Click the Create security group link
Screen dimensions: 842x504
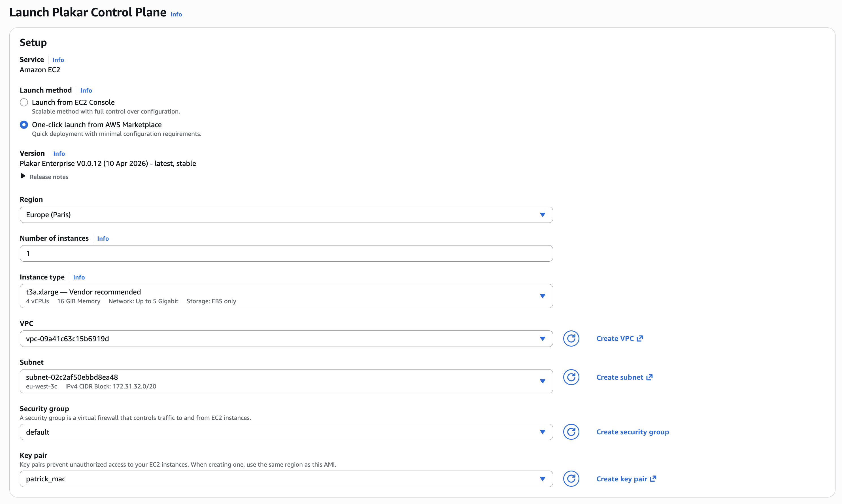tap(632, 432)
